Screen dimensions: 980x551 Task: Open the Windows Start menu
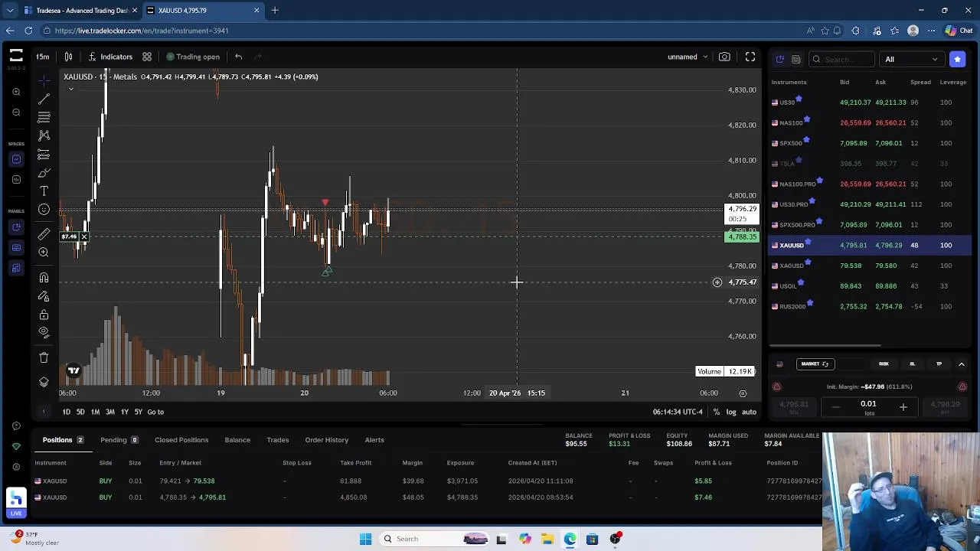(366, 539)
